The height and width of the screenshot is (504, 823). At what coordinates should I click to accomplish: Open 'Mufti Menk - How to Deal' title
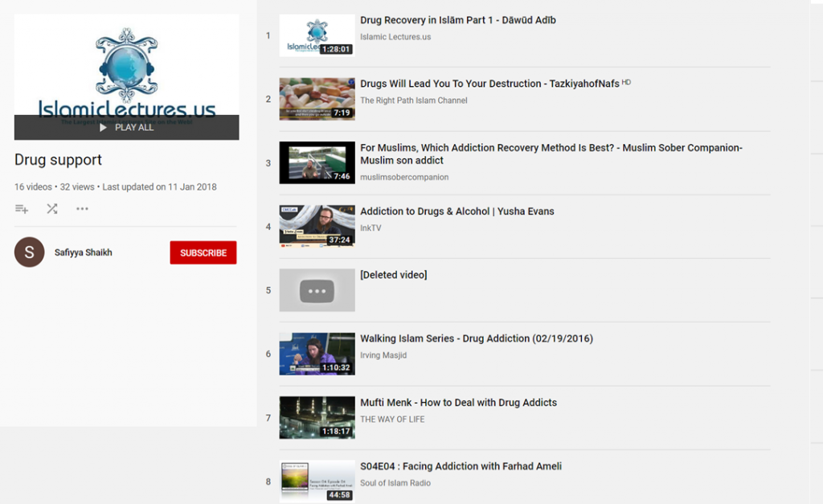459,403
